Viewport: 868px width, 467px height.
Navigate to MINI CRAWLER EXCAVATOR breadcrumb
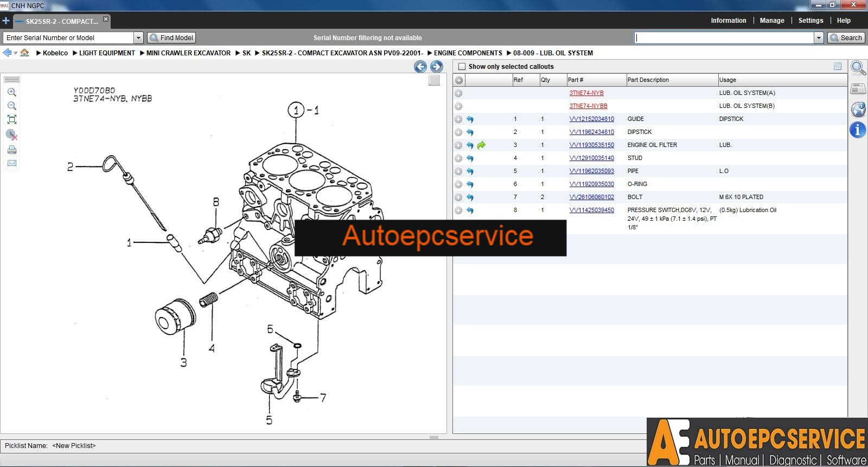coord(188,53)
